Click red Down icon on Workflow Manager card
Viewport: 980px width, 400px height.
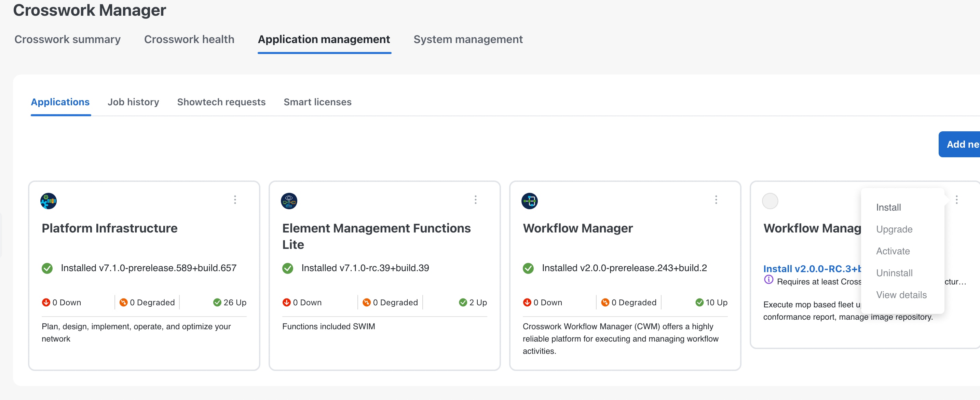pos(527,302)
